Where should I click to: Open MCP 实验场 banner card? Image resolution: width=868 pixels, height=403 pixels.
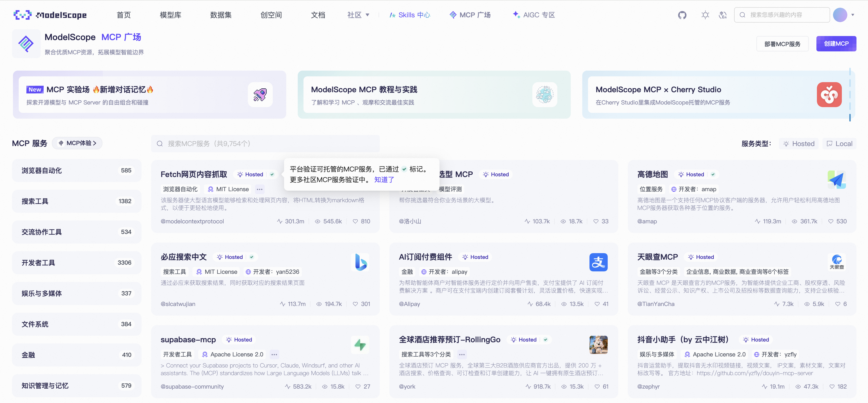(x=149, y=95)
